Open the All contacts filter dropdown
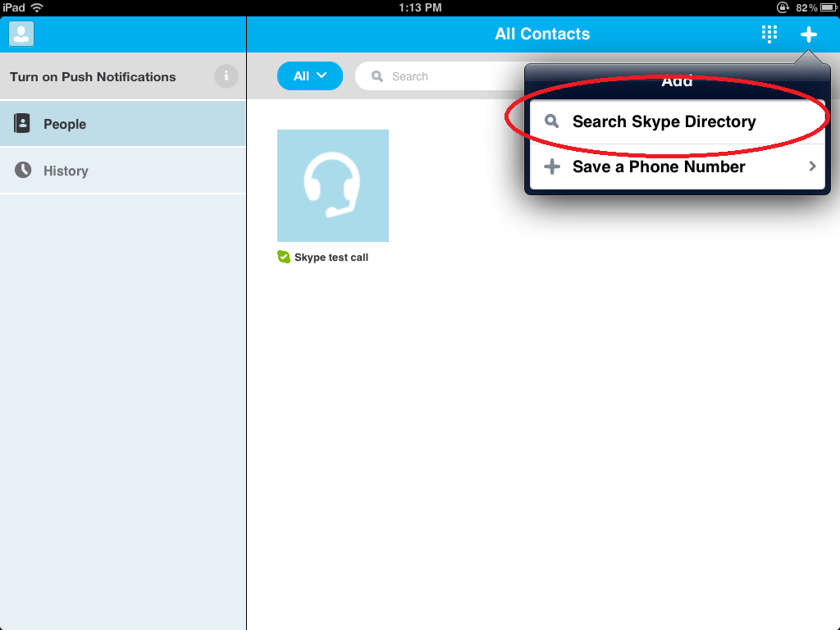 tap(309, 76)
